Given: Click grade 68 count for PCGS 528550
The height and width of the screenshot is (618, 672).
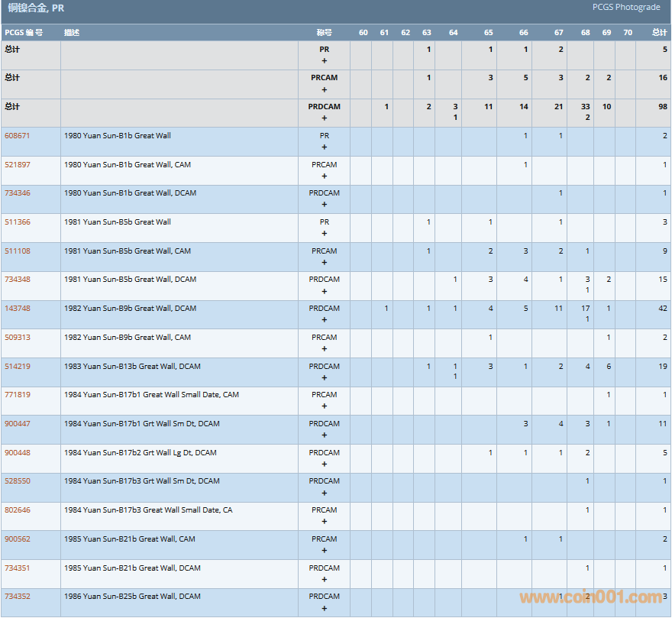Looking at the screenshot, I should (587, 481).
